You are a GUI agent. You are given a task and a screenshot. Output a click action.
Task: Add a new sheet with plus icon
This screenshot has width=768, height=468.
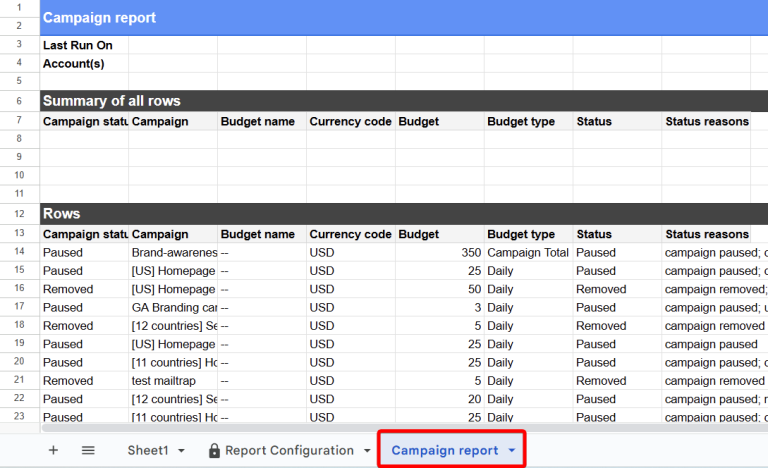(x=53, y=450)
